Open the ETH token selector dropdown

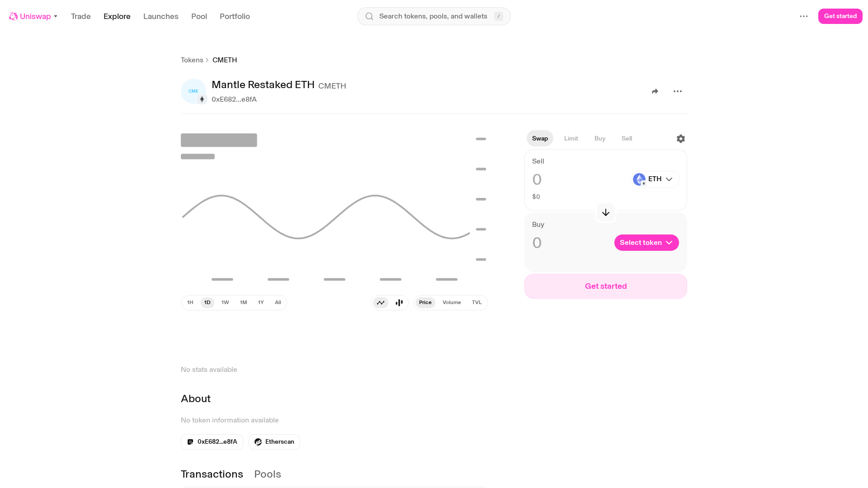tap(655, 179)
